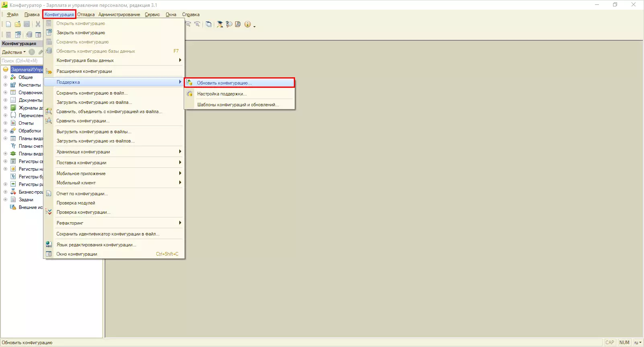Expand the Журналы документов tree node
644x347 pixels.
[5, 108]
